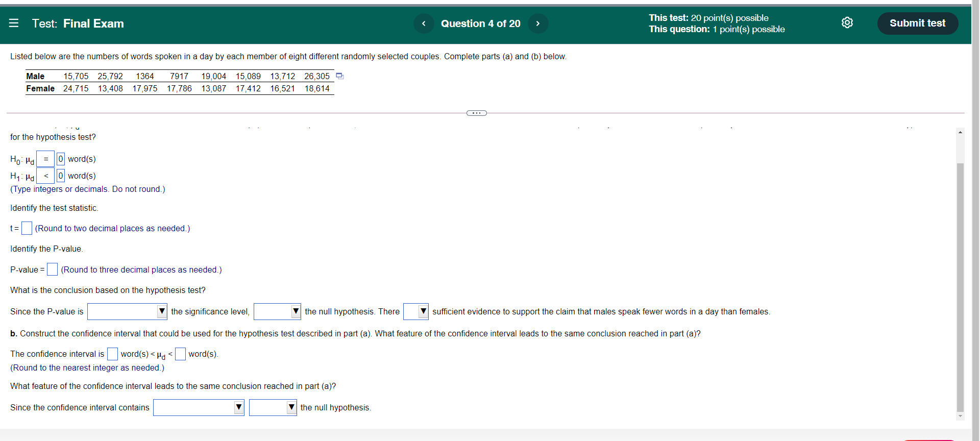Click female value 24,715 in table
The width and height of the screenshot is (980, 441).
pyautogui.click(x=76, y=88)
